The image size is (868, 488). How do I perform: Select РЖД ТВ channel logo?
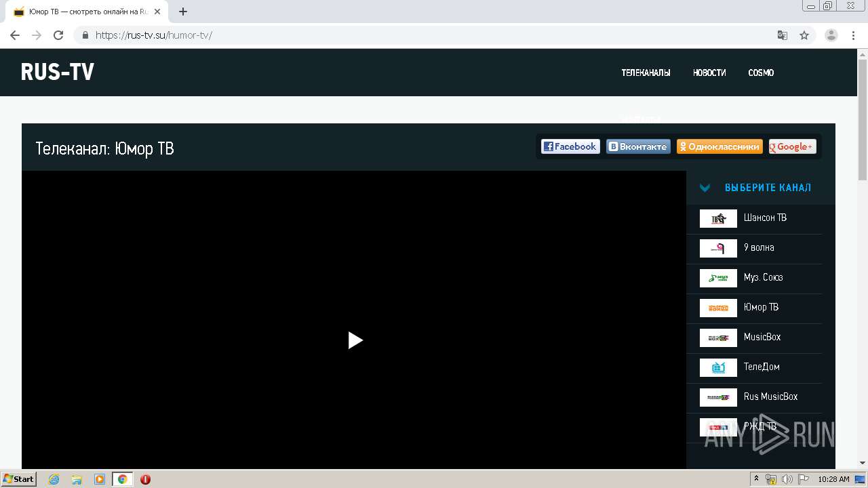point(718,427)
